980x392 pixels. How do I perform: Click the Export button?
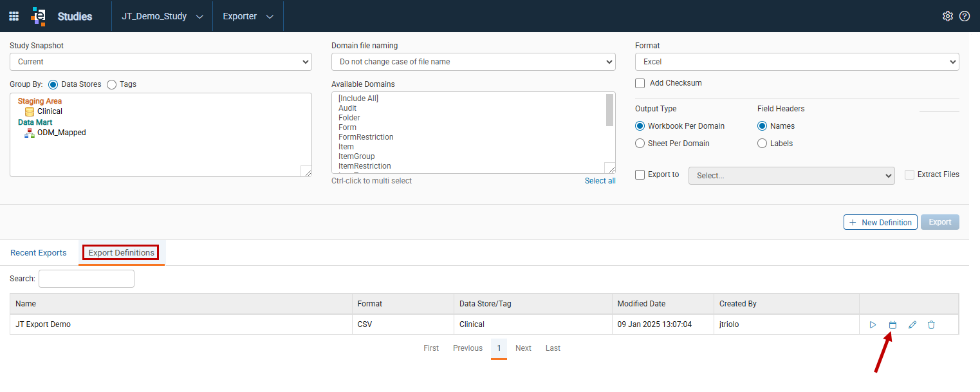pyautogui.click(x=940, y=222)
